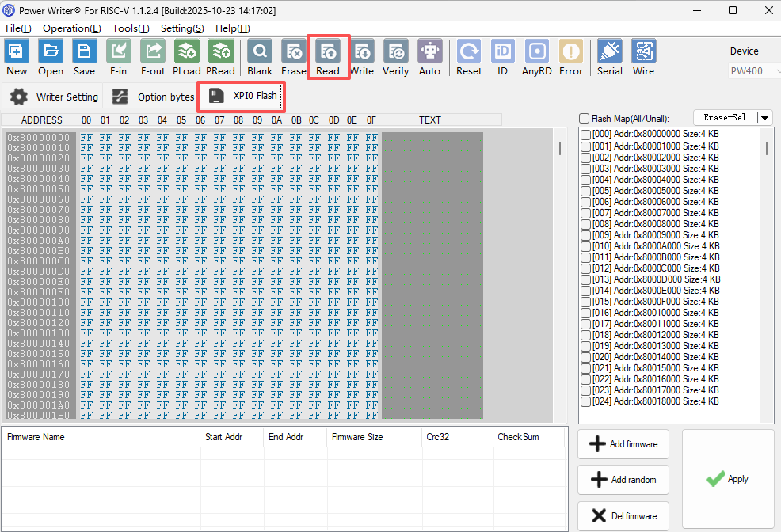
Task: Click the flash map list scrollbar
Action: [766, 149]
